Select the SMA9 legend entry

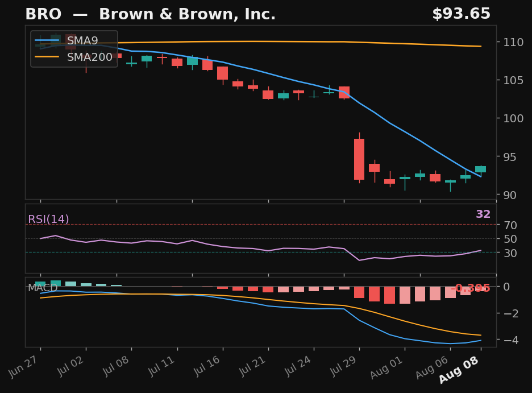click(x=66, y=40)
